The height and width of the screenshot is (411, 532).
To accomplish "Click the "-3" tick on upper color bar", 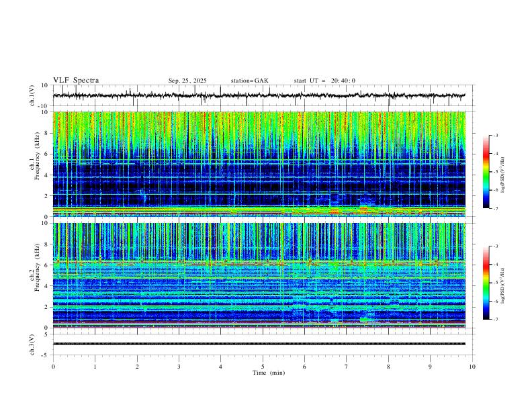I will click(x=495, y=135).
